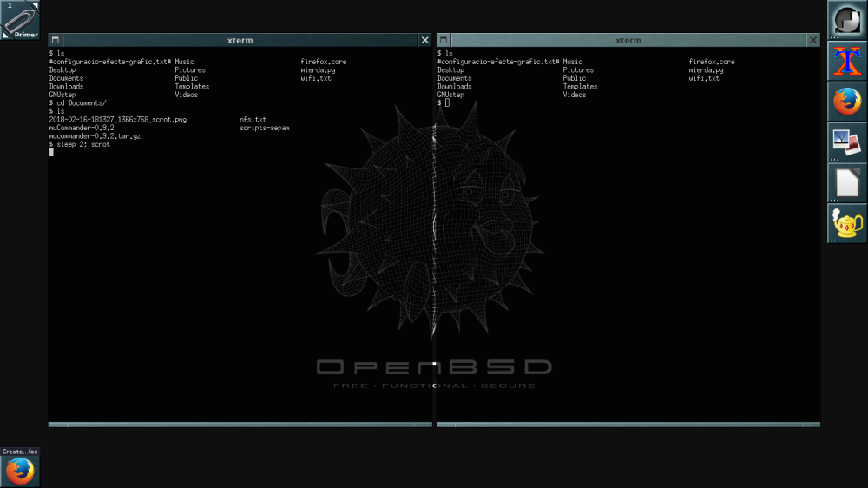868x488 pixels.
Task: Click 'wifi.txt' in the right xterm
Action: pos(704,79)
